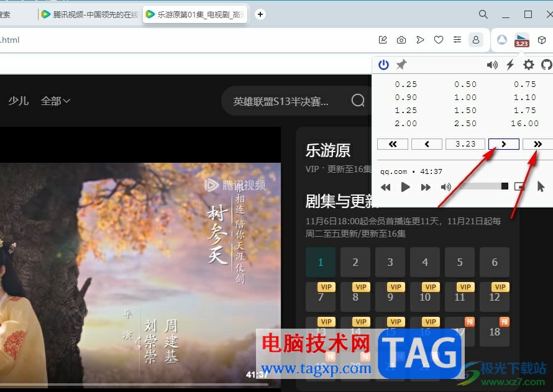The height and width of the screenshot is (392, 553).
Task: Click the pointer select-video icon
Action: [x=541, y=186]
